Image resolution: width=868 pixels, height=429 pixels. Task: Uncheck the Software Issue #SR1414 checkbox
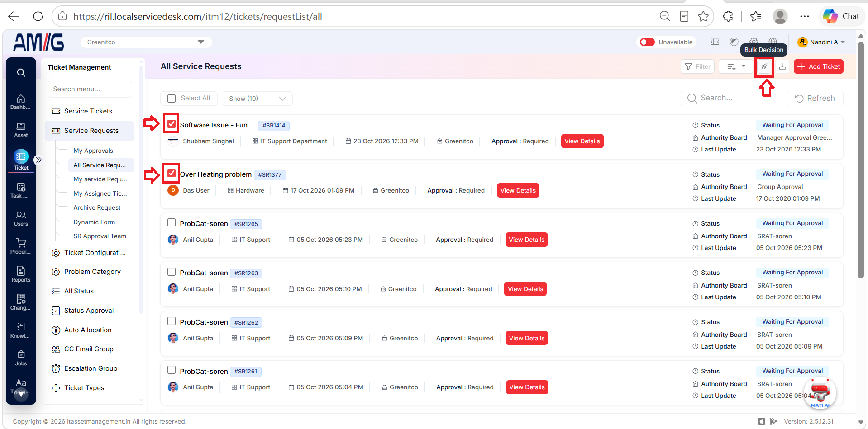[x=172, y=123]
